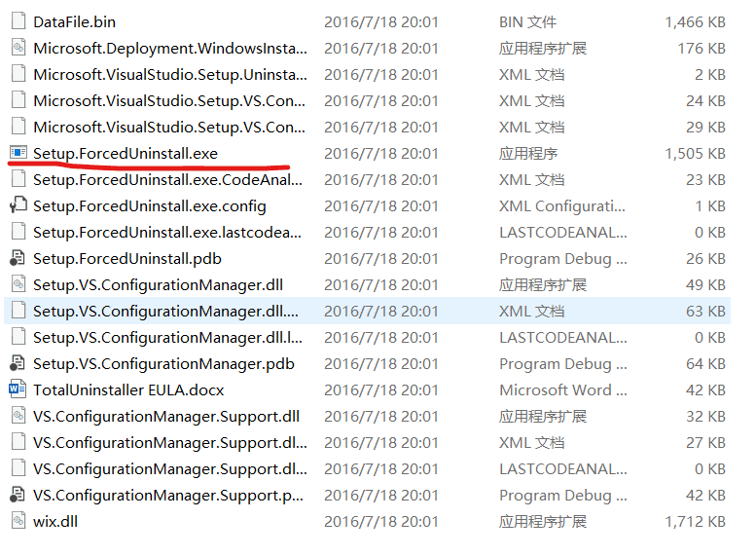Click the Word icon of TotalUninstaller EULA.docx
The width and height of the screenshot is (756, 556).
(18, 389)
